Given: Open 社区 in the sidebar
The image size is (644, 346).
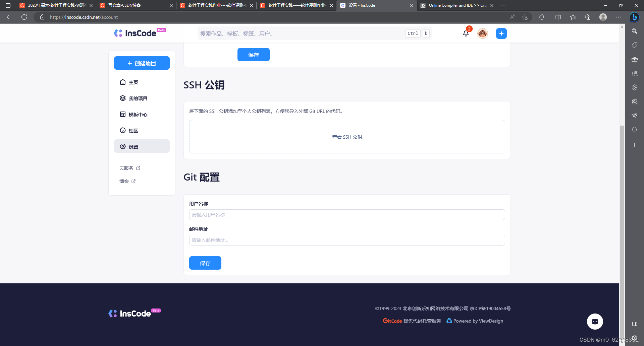Looking at the screenshot, I should pyautogui.click(x=133, y=130).
